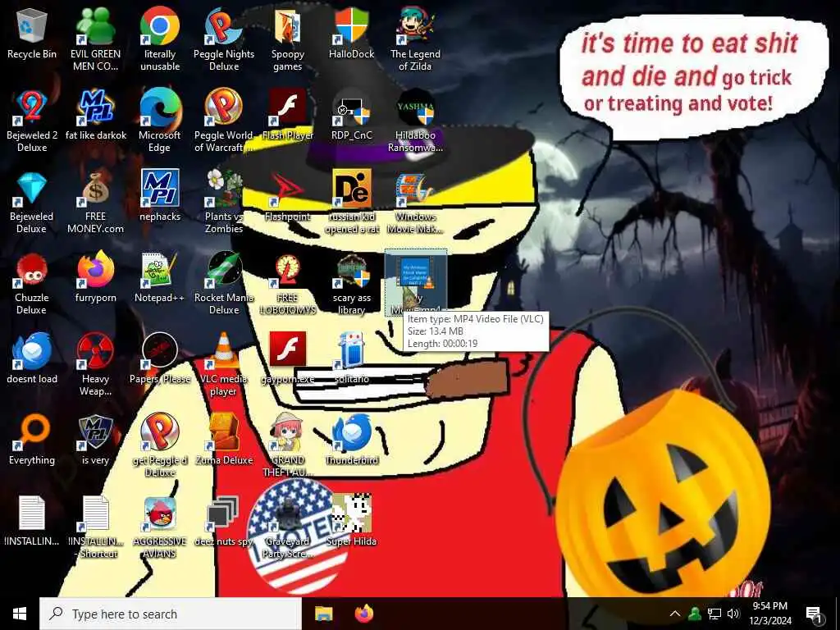The height and width of the screenshot is (630, 840).
Task: Select the Flash Player desktop icon
Action: 288,107
